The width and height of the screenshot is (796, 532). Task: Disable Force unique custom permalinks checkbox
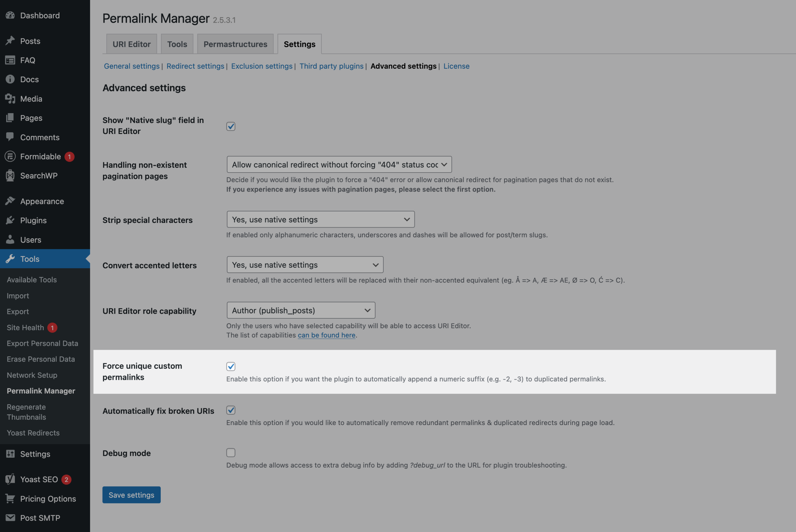tap(231, 366)
